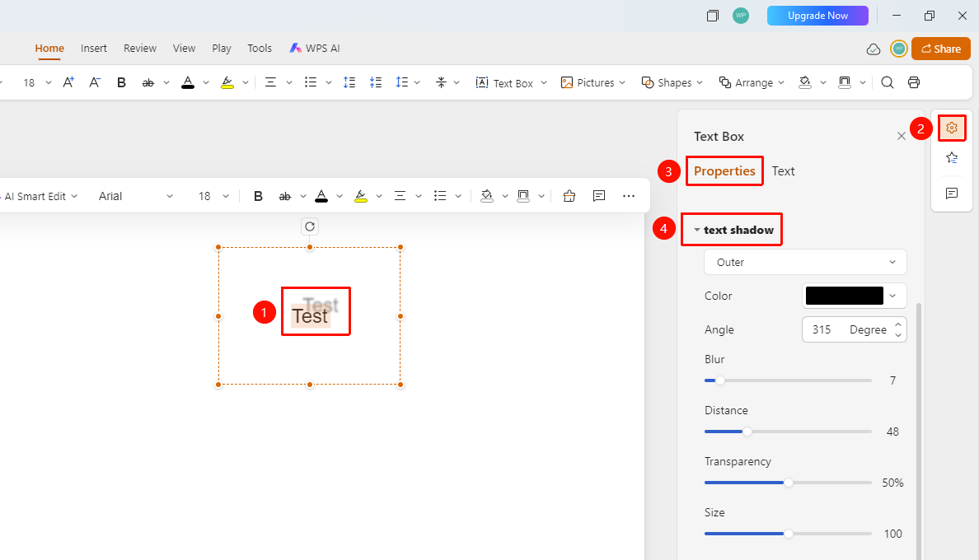The width and height of the screenshot is (979, 560).
Task: Click the rotate handle above the text box
Action: click(310, 226)
